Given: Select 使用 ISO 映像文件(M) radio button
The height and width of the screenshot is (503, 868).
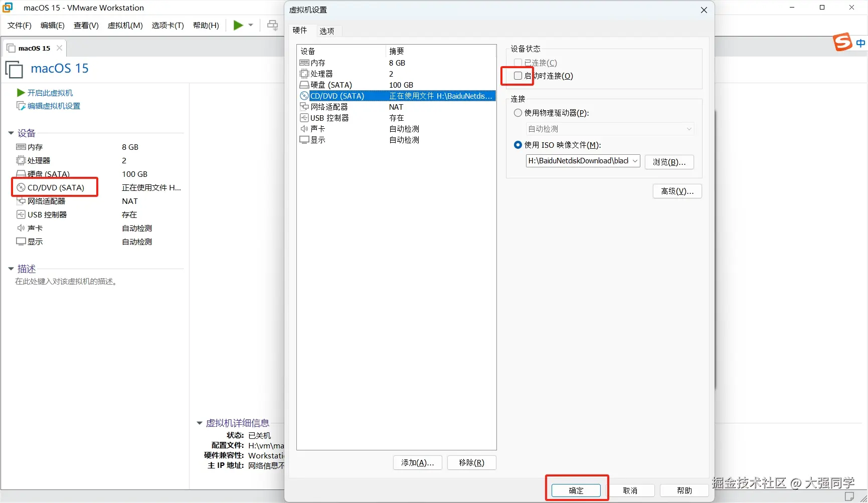Looking at the screenshot, I should 518,145.
